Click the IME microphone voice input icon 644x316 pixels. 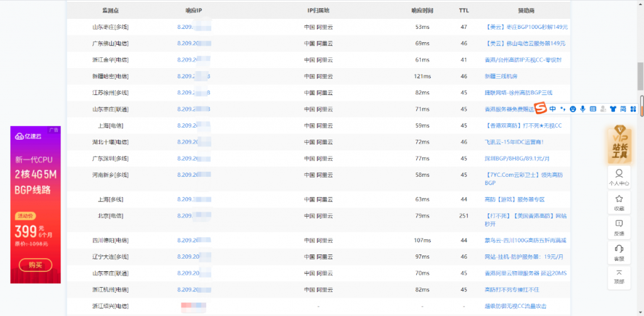tap(583, 109)
